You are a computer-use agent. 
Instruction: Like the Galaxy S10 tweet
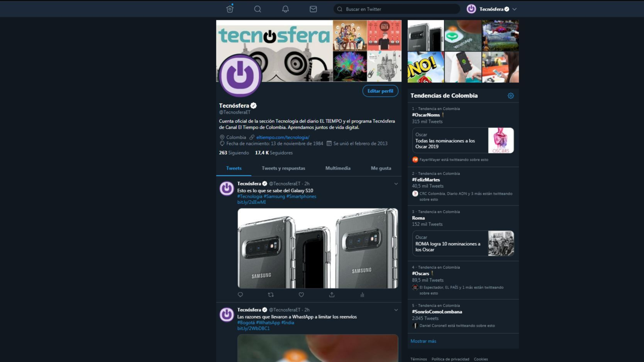pyautogui.click(x=301, y=295)
